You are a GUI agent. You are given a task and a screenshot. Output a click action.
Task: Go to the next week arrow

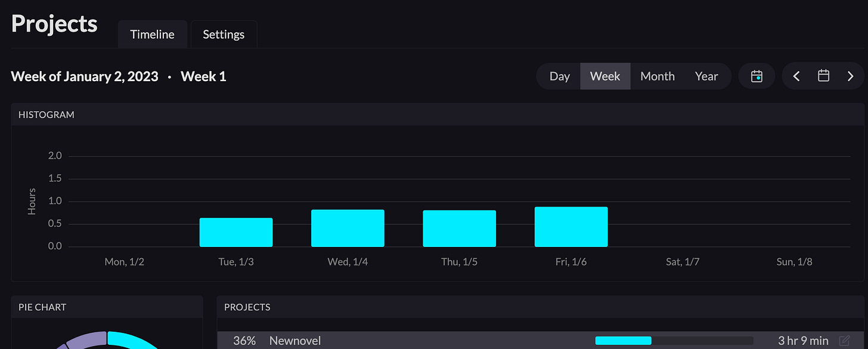851,76
